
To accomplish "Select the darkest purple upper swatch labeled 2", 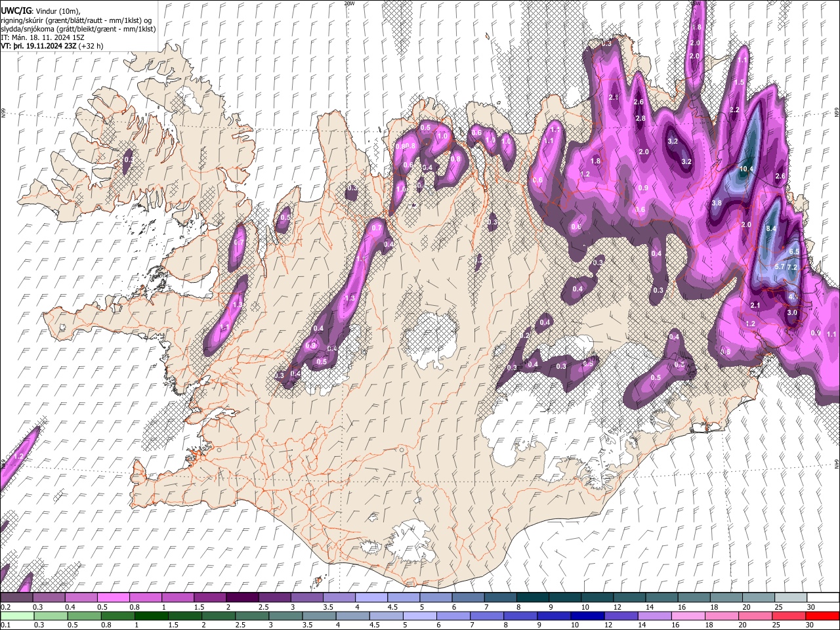I will tap(241, 597).
